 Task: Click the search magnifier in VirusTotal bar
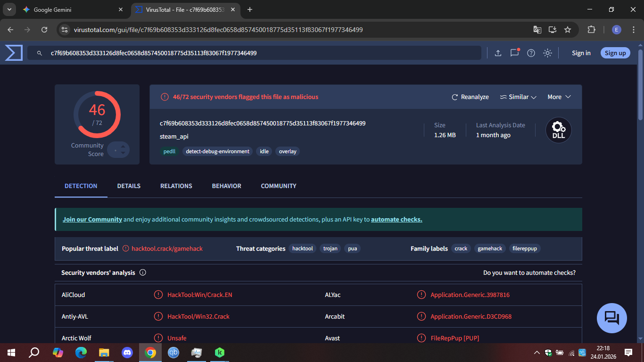coord(40,53)
